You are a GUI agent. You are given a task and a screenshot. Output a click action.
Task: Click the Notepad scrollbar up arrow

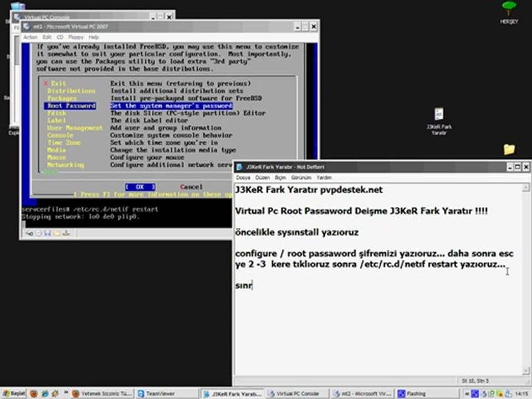coord(526,188)
